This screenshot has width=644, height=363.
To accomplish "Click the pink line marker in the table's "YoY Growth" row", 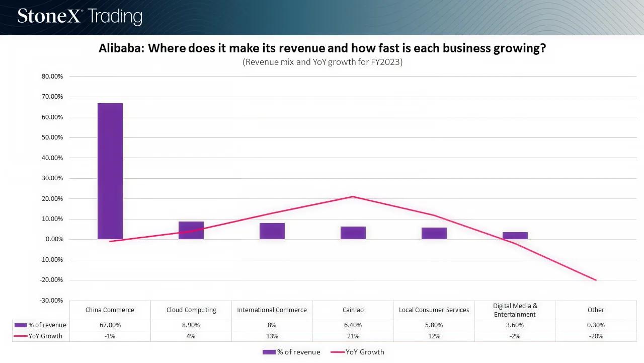I will [x=21, y=336].
